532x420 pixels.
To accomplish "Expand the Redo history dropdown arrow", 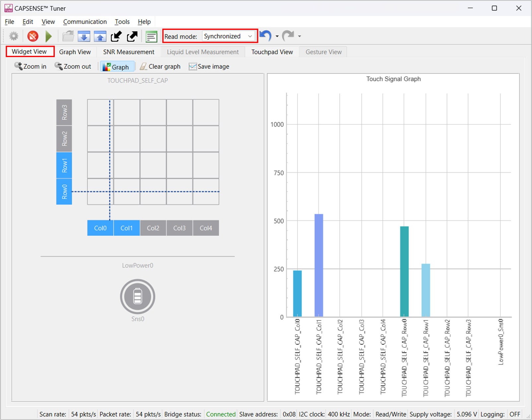I will tap(299, 36).
